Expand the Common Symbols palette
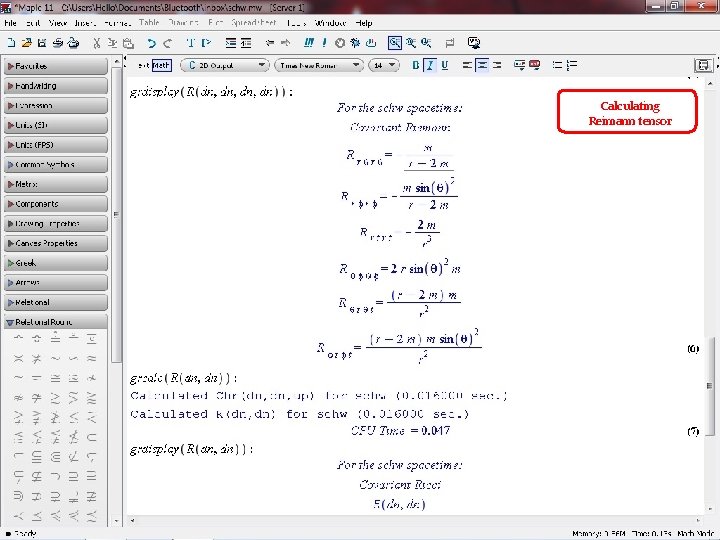Viewport: 720px width, 540px height. tap(56, 164)
